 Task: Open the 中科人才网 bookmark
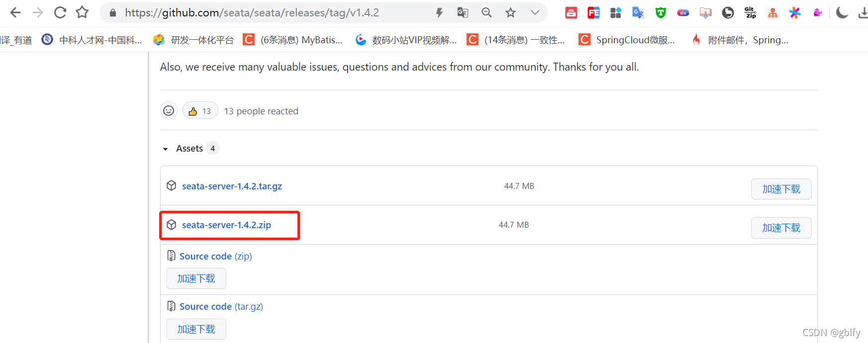92,40
